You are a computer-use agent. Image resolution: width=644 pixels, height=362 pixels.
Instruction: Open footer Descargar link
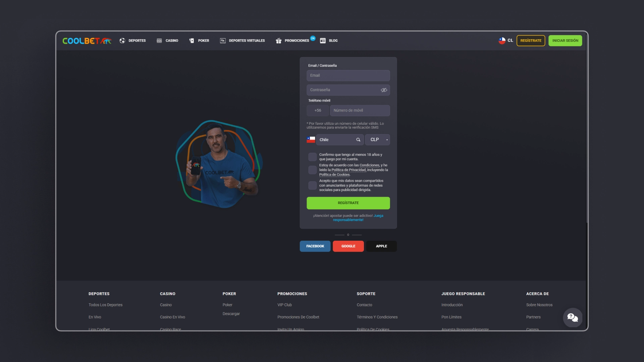pos(231,314)
